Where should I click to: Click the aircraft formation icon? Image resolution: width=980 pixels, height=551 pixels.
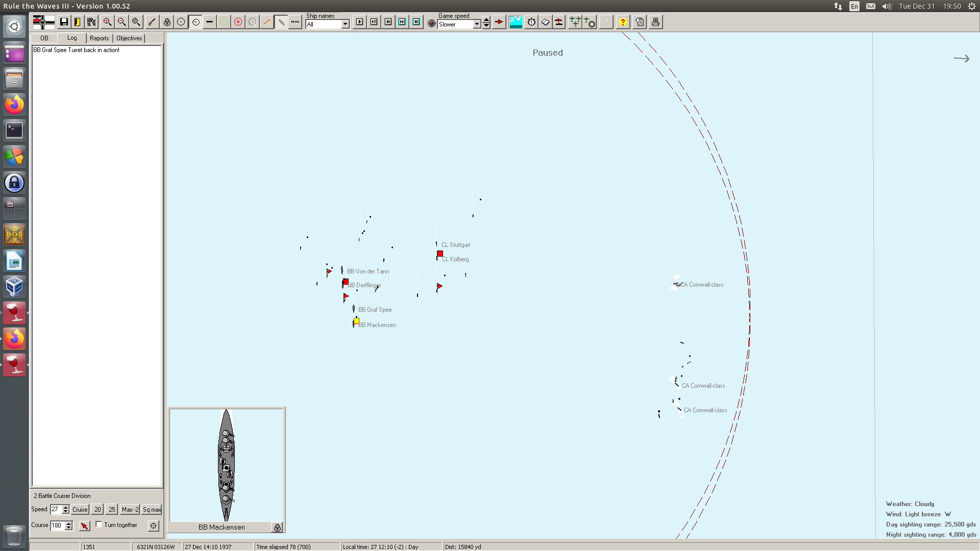[x=575, y=22]
